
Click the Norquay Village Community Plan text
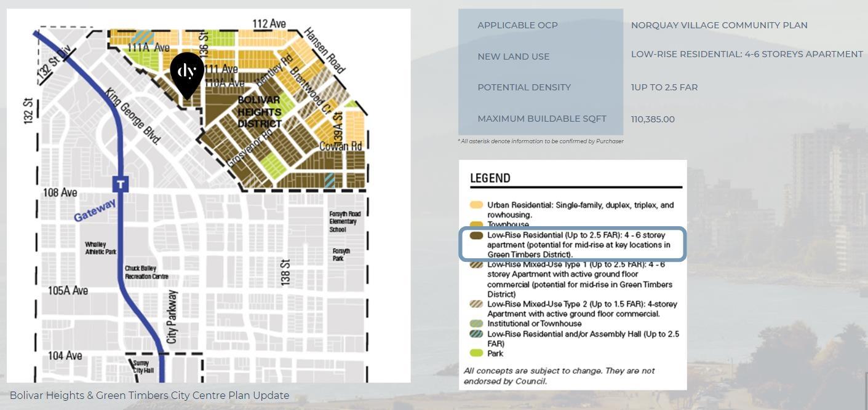point(719,25)
